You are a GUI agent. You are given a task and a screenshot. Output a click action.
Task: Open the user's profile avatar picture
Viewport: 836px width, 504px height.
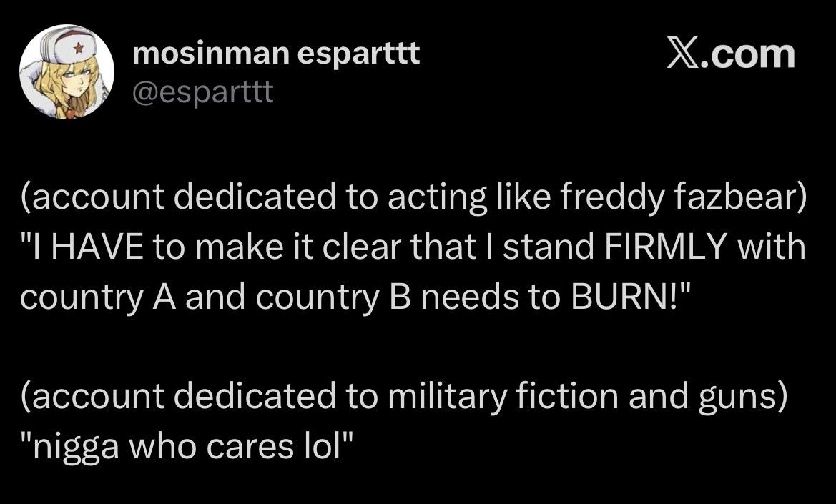click(x=67, y=73)
